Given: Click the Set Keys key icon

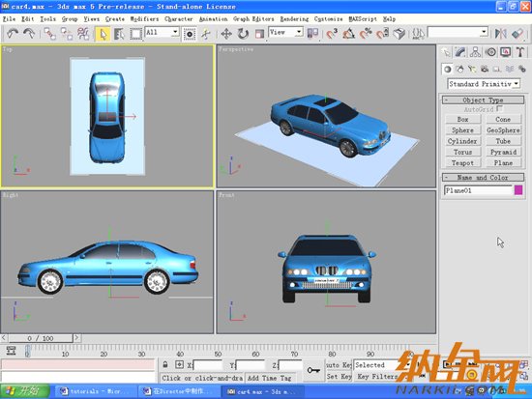Looking at the screenshot, I should click(313, 370).
